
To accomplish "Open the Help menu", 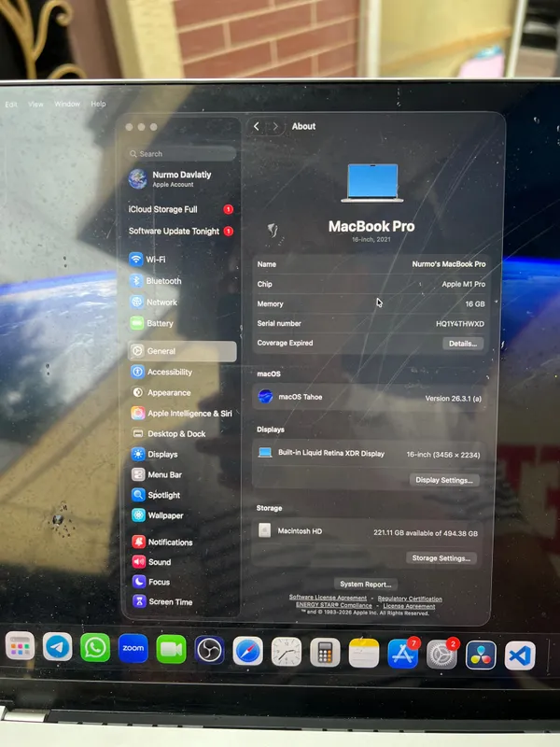I will click(99, 104).
